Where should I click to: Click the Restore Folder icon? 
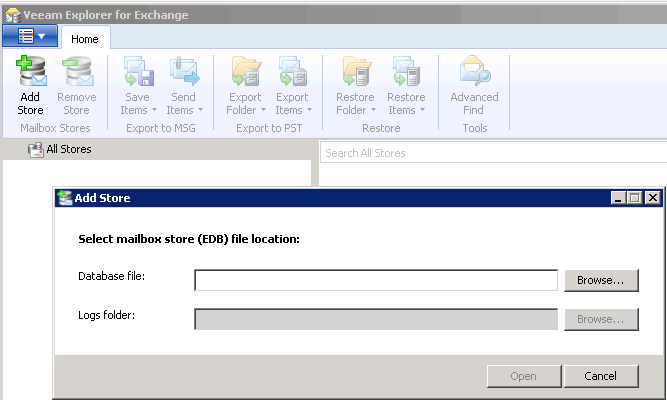(x=356, y=71)
